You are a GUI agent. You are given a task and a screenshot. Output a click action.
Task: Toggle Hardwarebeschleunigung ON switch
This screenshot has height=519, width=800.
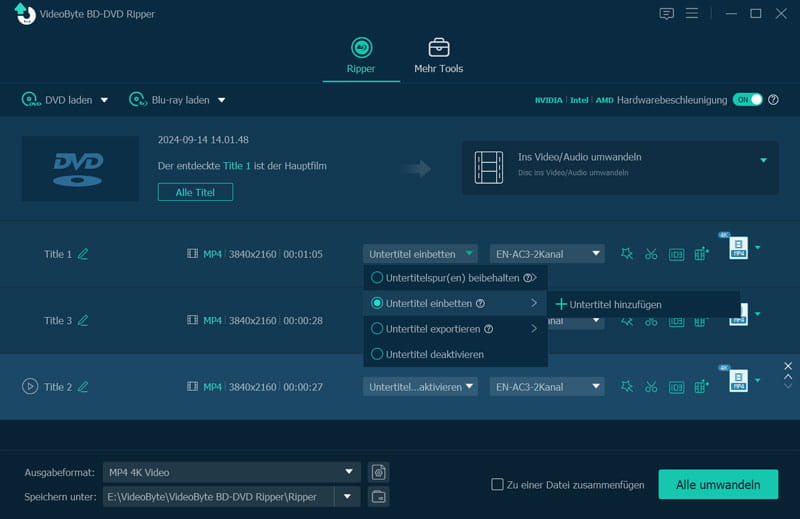(747, 100)
